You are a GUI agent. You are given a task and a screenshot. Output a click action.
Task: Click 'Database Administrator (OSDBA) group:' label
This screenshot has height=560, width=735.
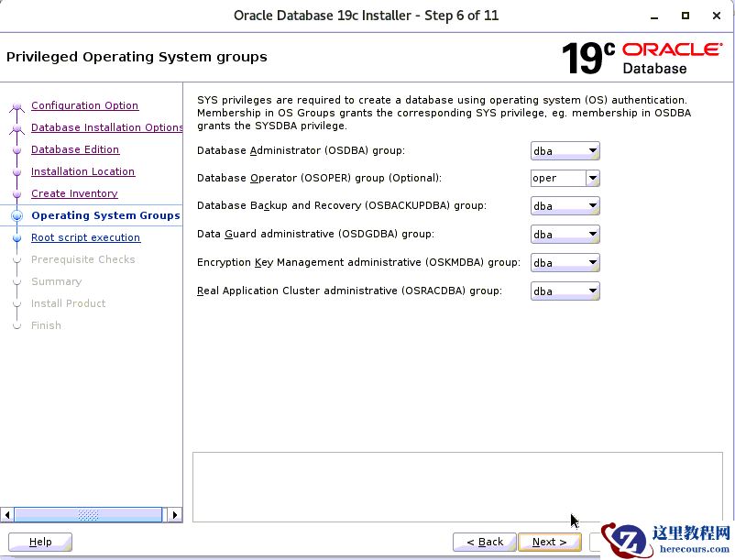pyautogui.click(x=301, y=150)
